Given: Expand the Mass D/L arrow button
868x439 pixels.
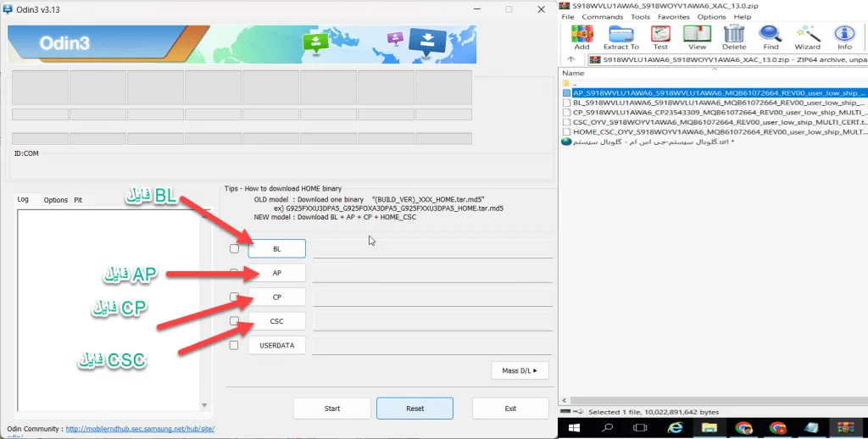Looking at the screenshot, I should (520, 370).
